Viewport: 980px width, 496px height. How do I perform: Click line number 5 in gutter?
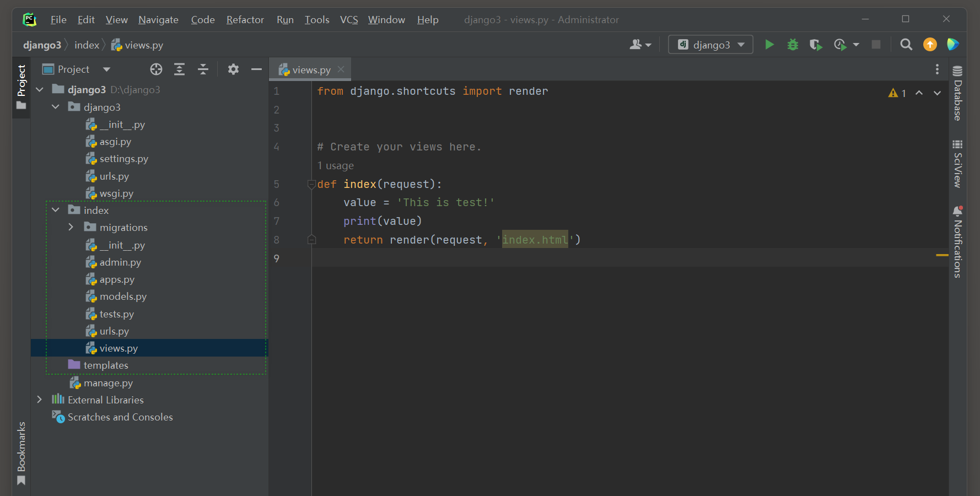277,184
